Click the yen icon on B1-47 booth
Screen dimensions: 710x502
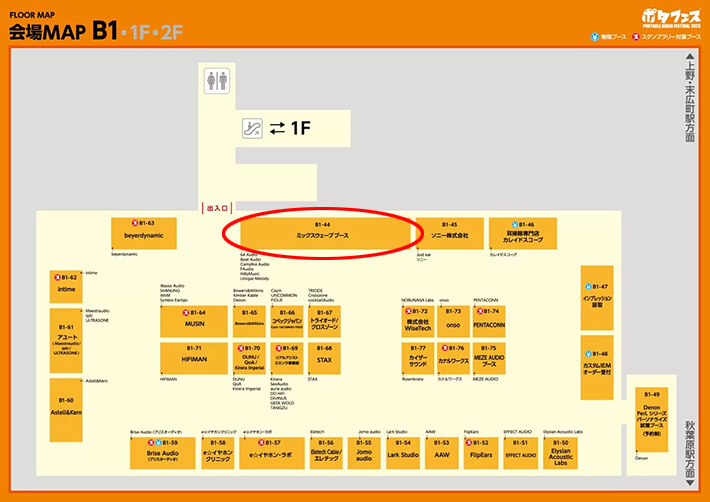[x=589, y=287]
